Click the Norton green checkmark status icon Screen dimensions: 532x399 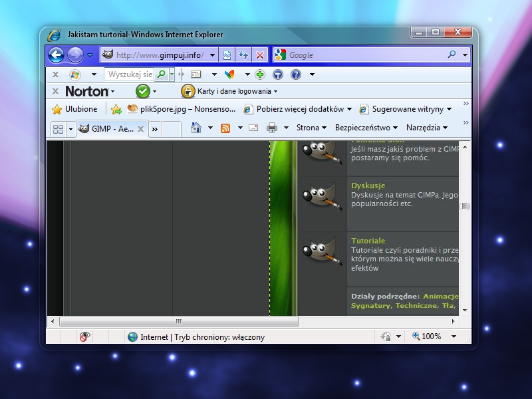[143, 91]
